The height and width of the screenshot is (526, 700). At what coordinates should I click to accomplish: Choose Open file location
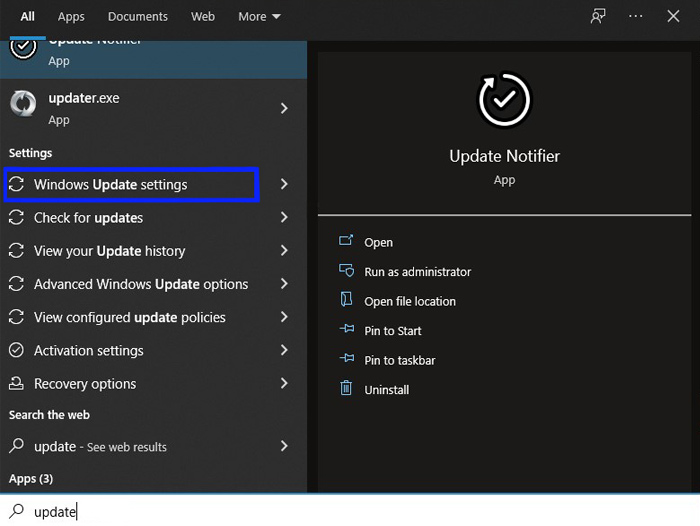[410, 301]
